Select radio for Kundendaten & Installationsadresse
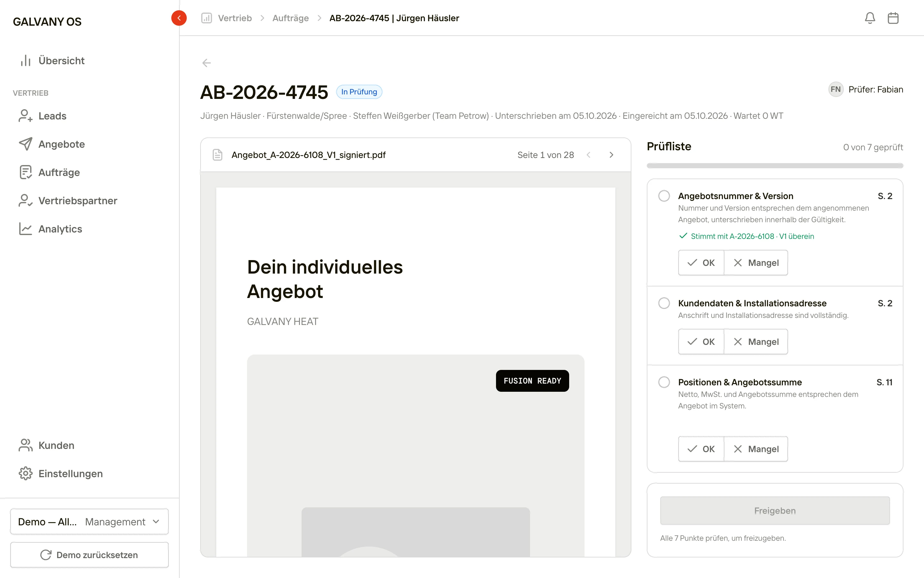The image size is (924, 578). coord(664,303)
